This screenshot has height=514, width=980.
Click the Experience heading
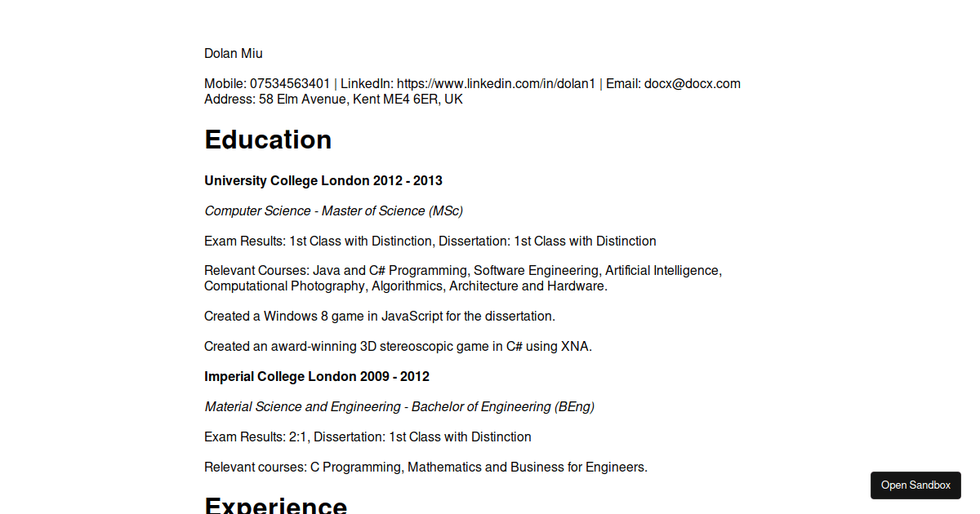276,505
